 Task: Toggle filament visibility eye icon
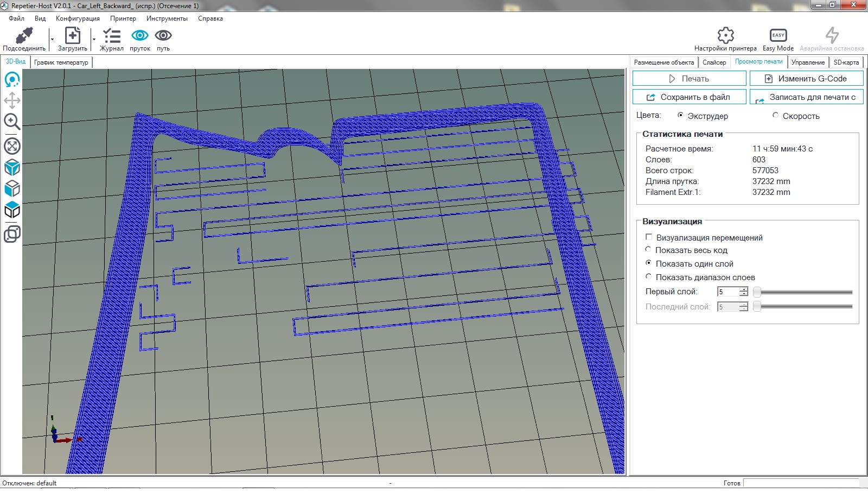coord(140,36)
